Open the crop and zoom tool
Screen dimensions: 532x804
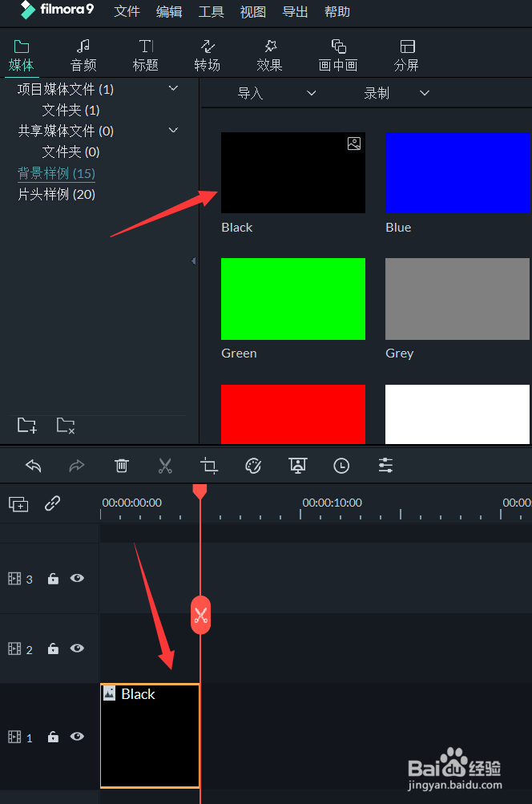click(x=209, y=466)
